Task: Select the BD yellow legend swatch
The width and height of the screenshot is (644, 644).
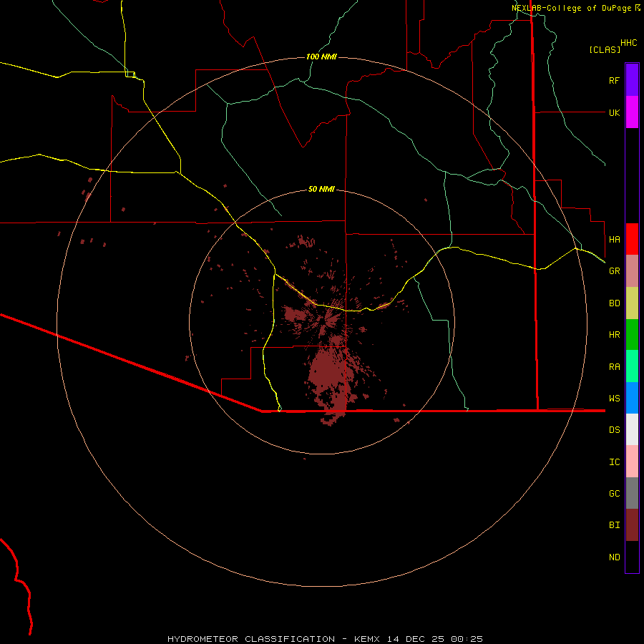Action: click(x=632, y=303)
